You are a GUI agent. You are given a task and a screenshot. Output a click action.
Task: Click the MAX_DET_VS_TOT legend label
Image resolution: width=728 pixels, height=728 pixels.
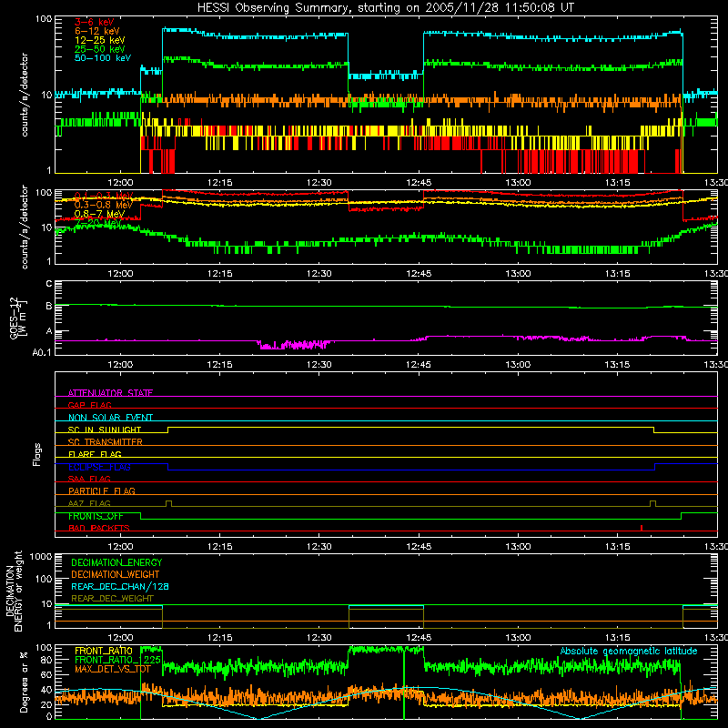click(x=113, y=669)
